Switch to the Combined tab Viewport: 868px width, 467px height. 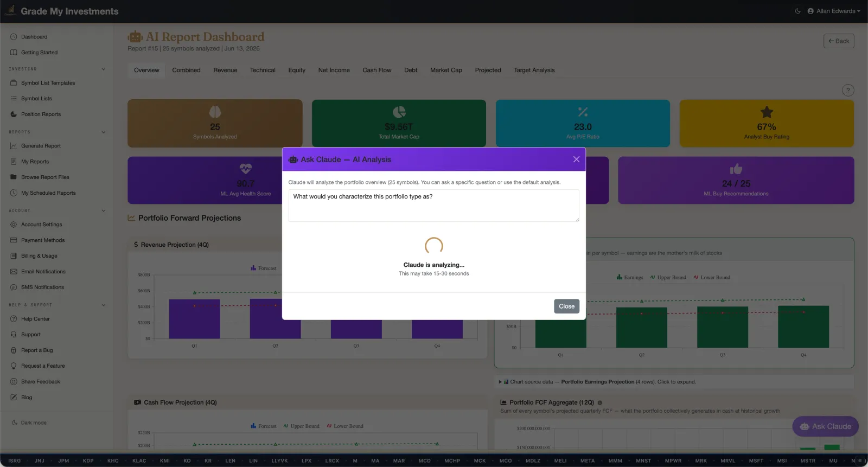tap(186, 71)
